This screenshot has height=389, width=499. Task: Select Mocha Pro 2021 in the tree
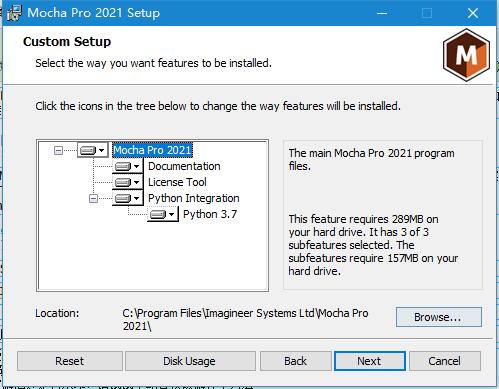pos(152,150)
